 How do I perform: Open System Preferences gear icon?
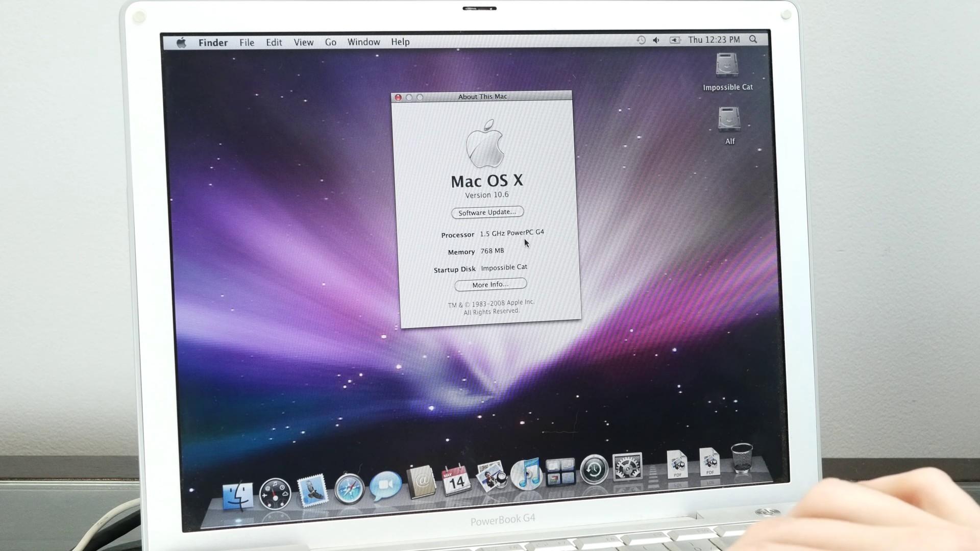627,466
